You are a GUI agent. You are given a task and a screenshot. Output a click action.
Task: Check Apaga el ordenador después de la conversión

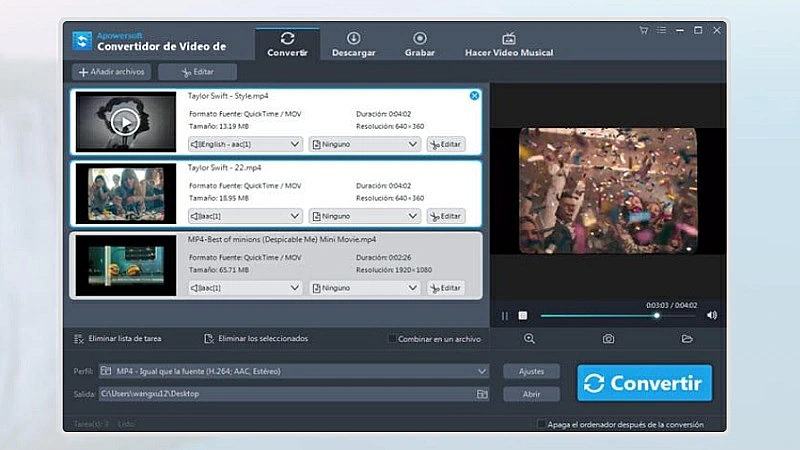pyautogui.click(x=542, y=424)
